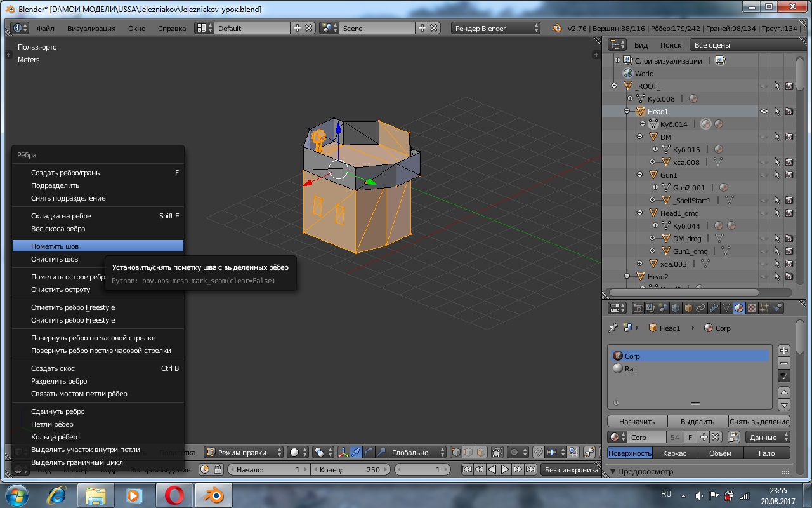Click the Конец frame field
The height and width of the screenshot is (508, 812).
coord(350,470)
